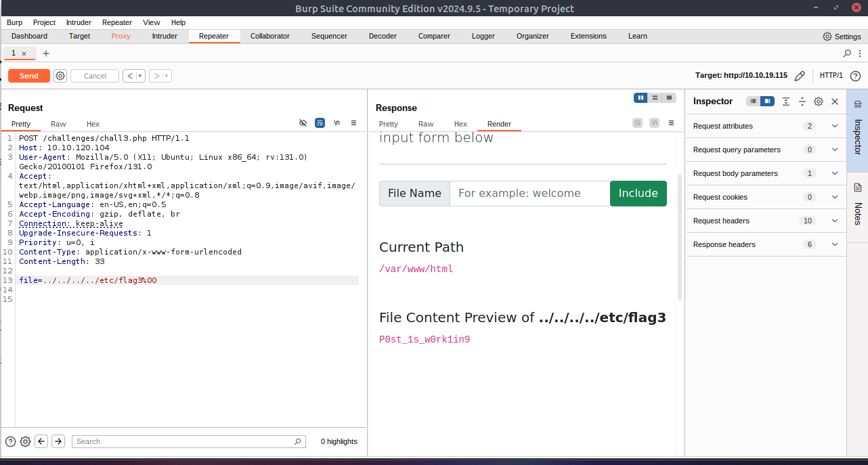The image size is (868, 465).
Task: Open back-history dropdown arrow
Action: coord(141,76)
